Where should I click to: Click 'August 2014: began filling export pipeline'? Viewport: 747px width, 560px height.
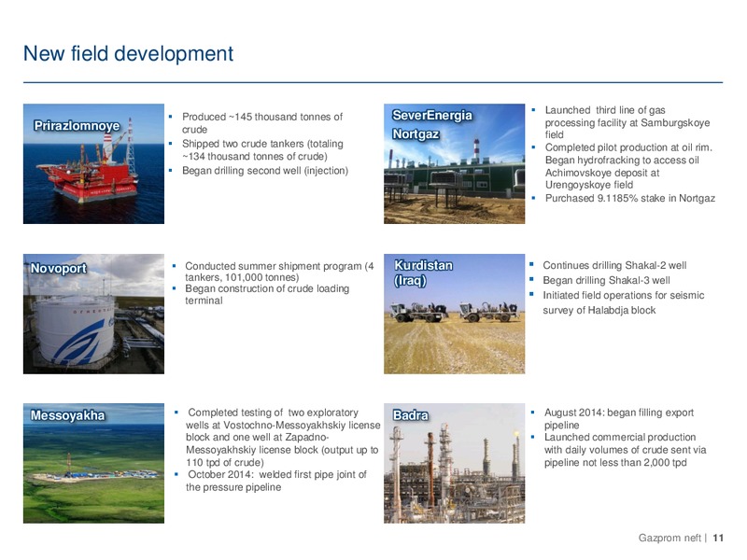point(619,418)
